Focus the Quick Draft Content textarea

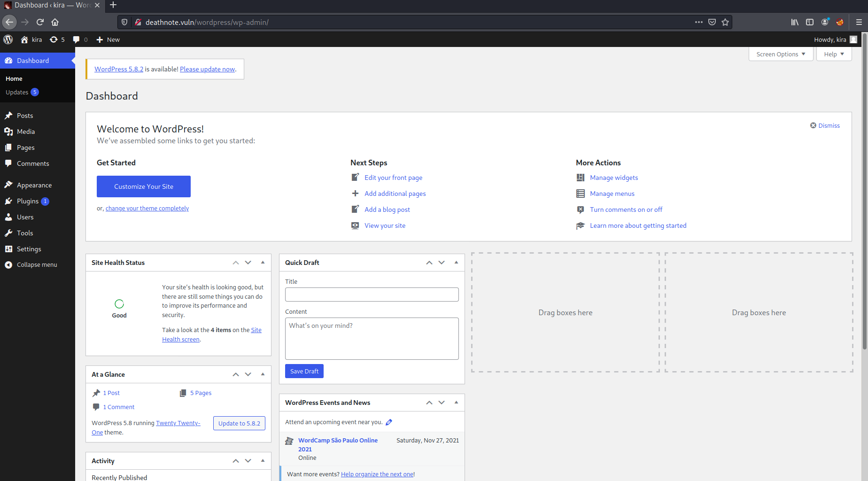pyautogui.click(x=372, y=339)
